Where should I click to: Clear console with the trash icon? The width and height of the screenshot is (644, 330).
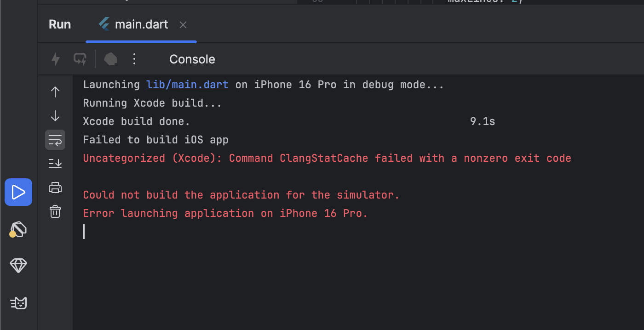coord(55,211)
